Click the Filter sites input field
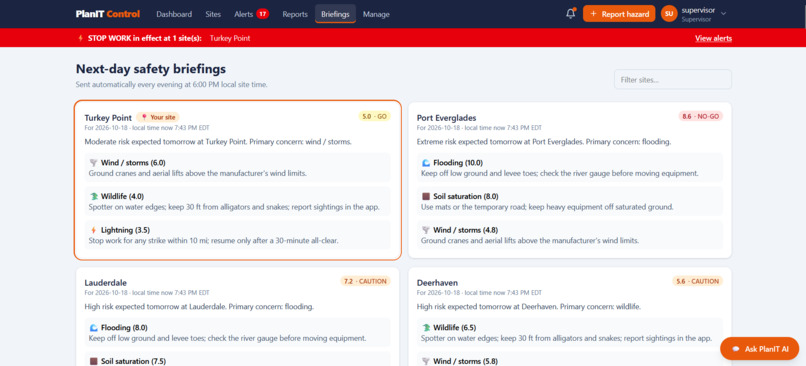Viewport: 806px width, 366px height. (x=673, y=80)
